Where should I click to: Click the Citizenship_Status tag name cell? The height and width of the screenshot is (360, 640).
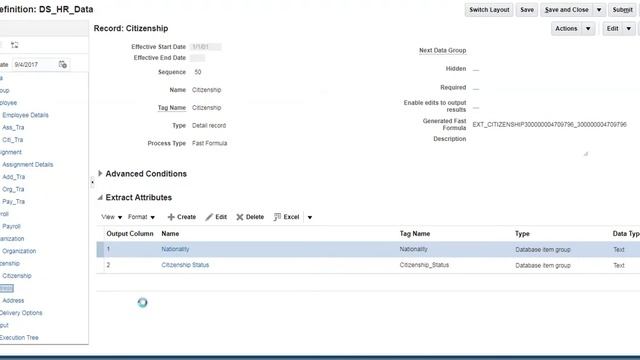[424, 265]
